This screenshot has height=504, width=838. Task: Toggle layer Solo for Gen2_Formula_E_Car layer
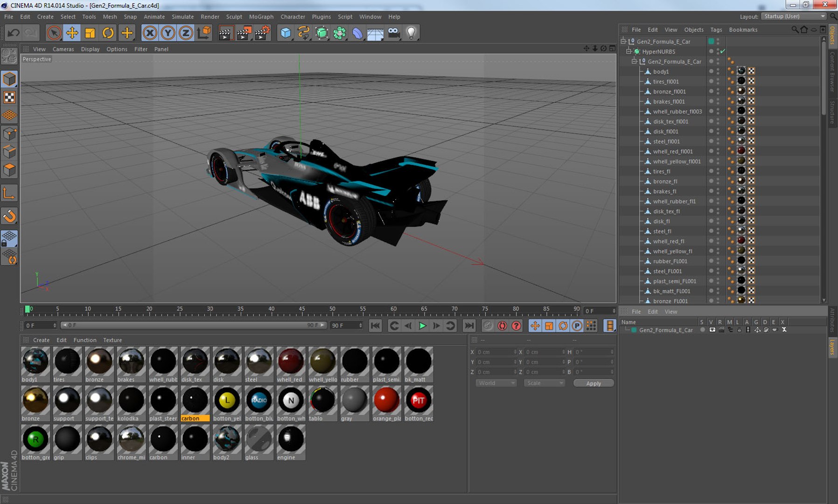click(702, 330)
